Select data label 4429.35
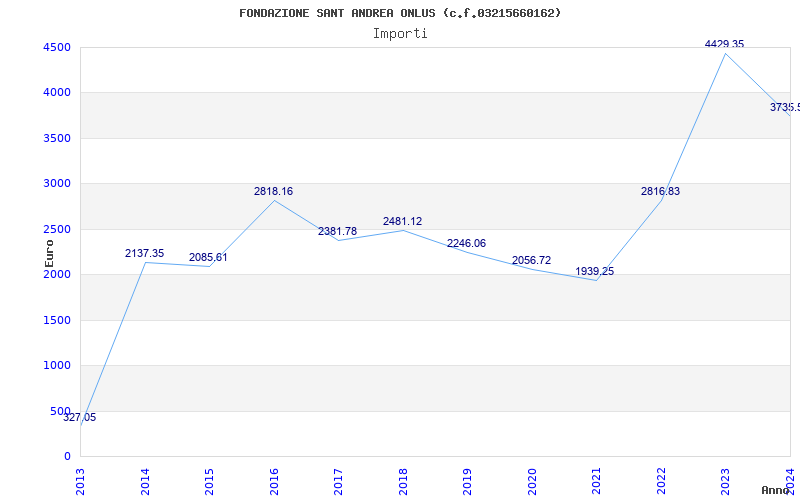The height and width of the screenshot is (500, 800). pyautogui.click(x=724, y=44)
